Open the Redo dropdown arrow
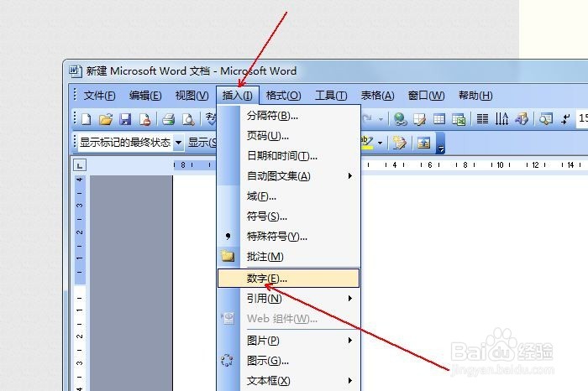Image resolution: width=588 pixels, height=391 pixels. coord(381,119)
